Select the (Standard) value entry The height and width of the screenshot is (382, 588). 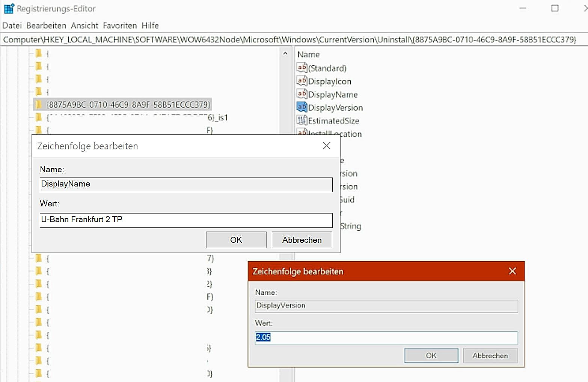click(327, 68)
